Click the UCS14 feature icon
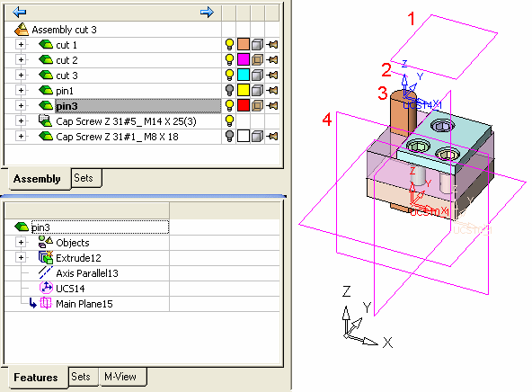 coord(46,288)
